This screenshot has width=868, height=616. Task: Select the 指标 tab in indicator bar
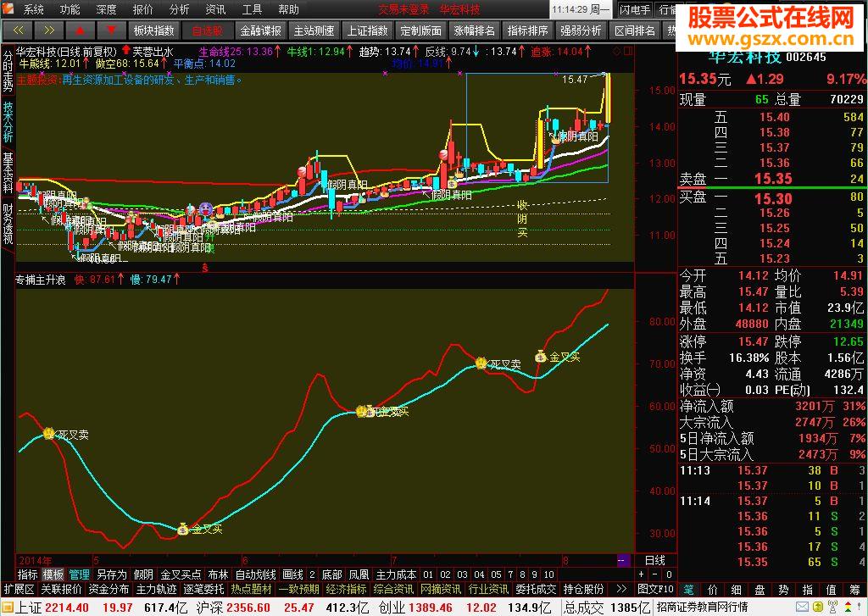[28, 574]
